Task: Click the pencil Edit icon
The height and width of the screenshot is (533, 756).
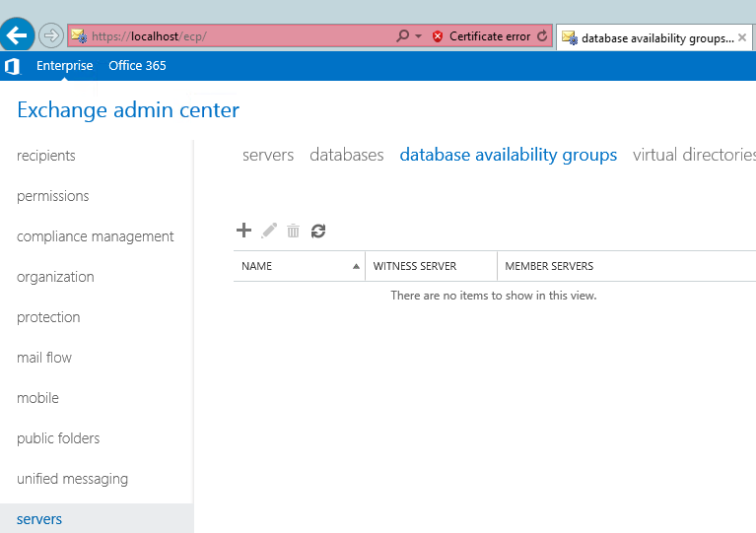Action: click(269, 231)
